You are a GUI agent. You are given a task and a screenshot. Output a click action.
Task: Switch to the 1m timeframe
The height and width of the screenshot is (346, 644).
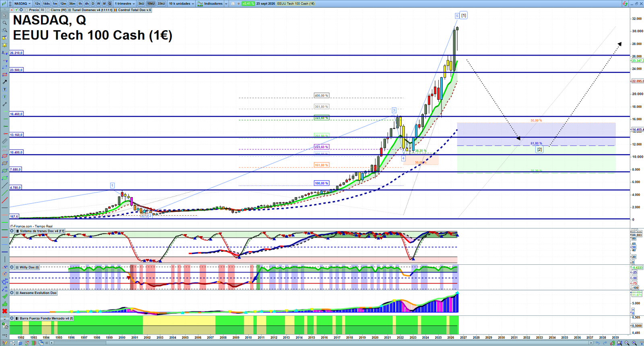(55, 4)
